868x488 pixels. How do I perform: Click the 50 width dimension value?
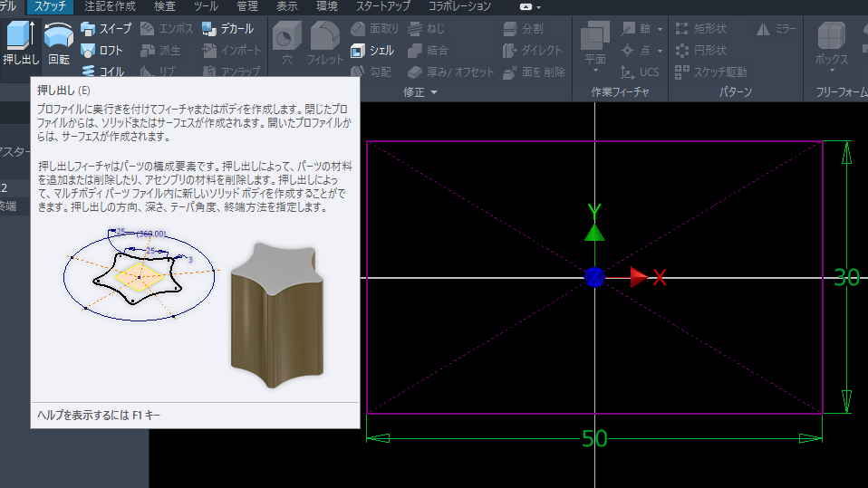click(x=594, y=439)
